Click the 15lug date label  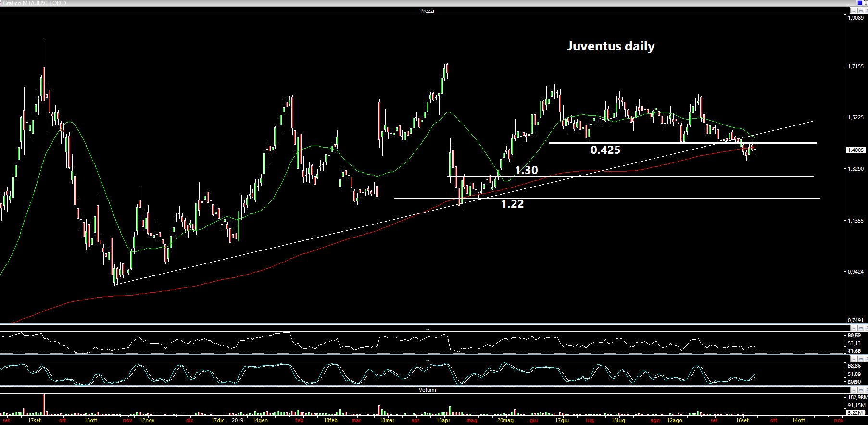click(x=618, y=420)
